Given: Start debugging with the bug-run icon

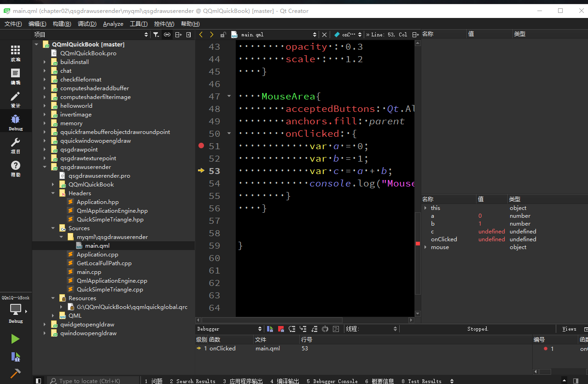Looking at the screenshot, I should [15, 357].
